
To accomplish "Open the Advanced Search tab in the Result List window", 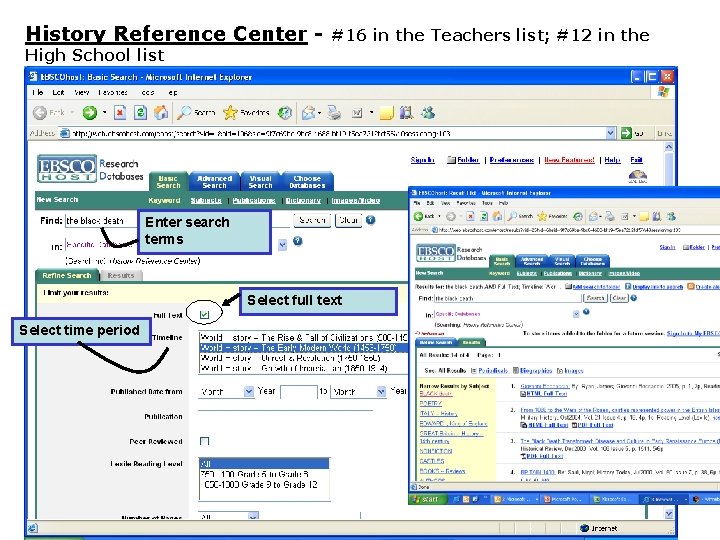I will tap(532, 261).
